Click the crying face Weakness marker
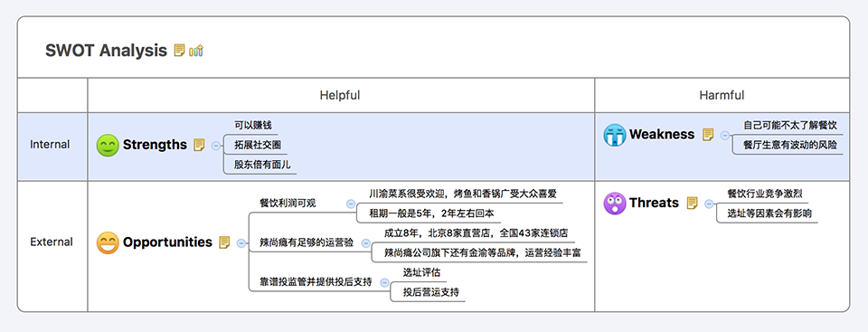This screenshot has height=332, width=868. pyautogui.click(x=615, y=135)
